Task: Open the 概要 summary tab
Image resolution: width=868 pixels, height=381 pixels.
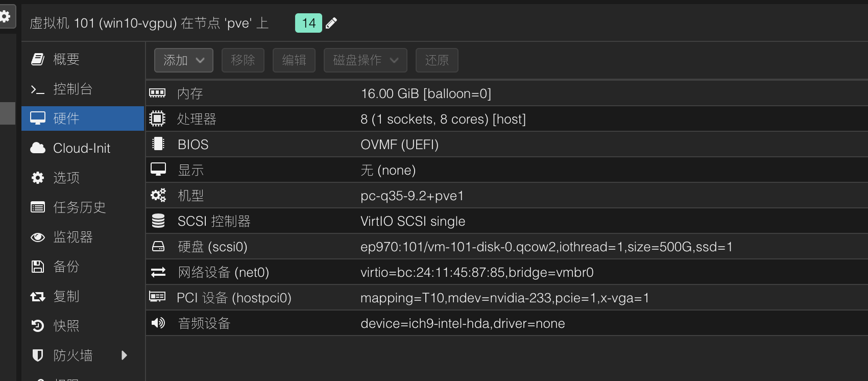Action: (66, 59)
